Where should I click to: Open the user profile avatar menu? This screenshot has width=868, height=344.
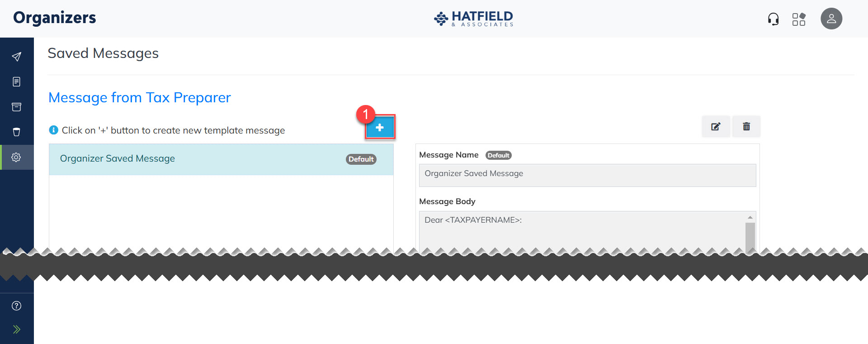click(x=831, y=19)
